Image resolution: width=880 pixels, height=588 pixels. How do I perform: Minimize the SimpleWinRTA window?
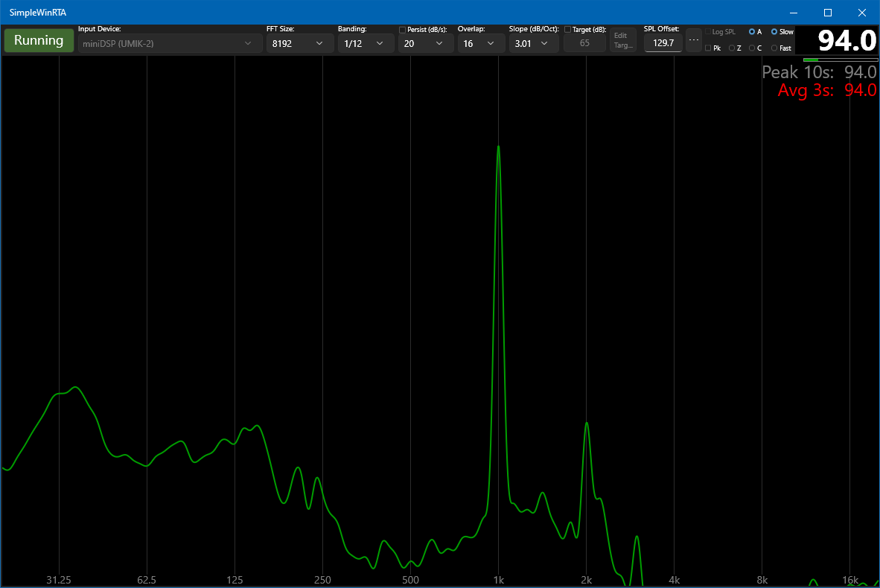coord(794,13)
